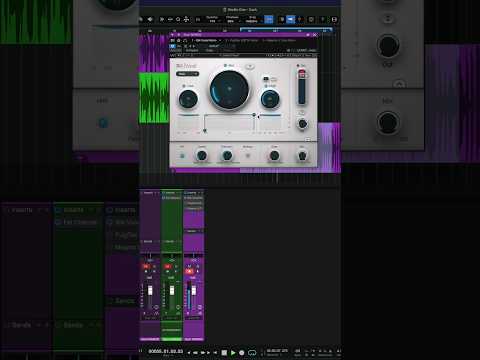Click the lower-left graph handle in plugin display
480x360 pixels.
point(205,131)
